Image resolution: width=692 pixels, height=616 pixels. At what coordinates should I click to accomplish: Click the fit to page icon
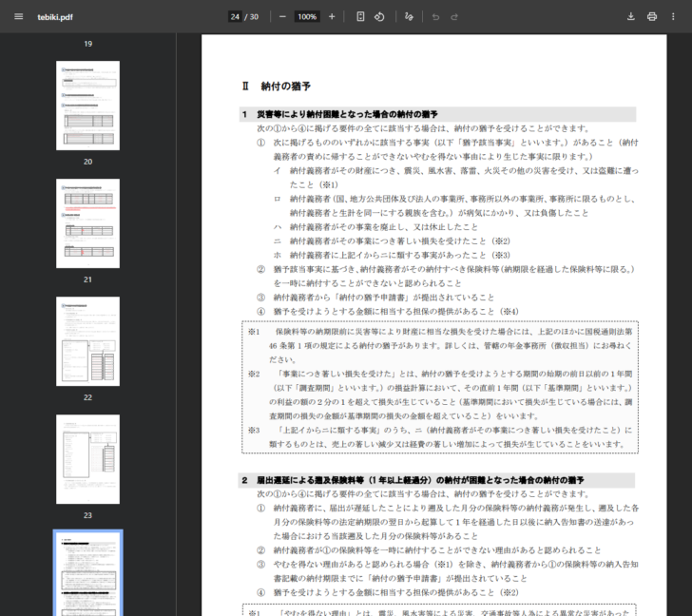click(360, 17)
